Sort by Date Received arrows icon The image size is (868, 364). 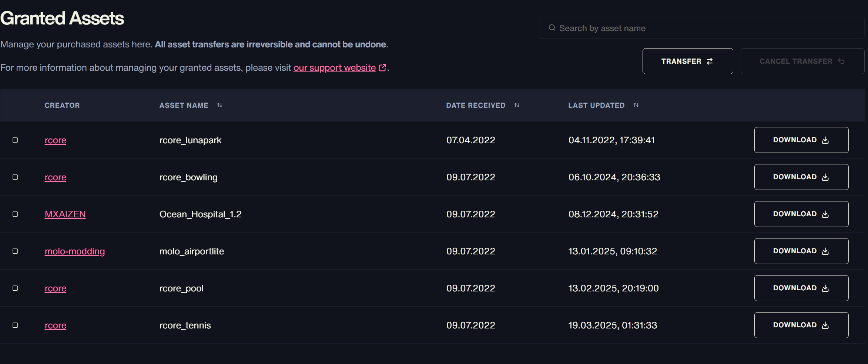517,105
